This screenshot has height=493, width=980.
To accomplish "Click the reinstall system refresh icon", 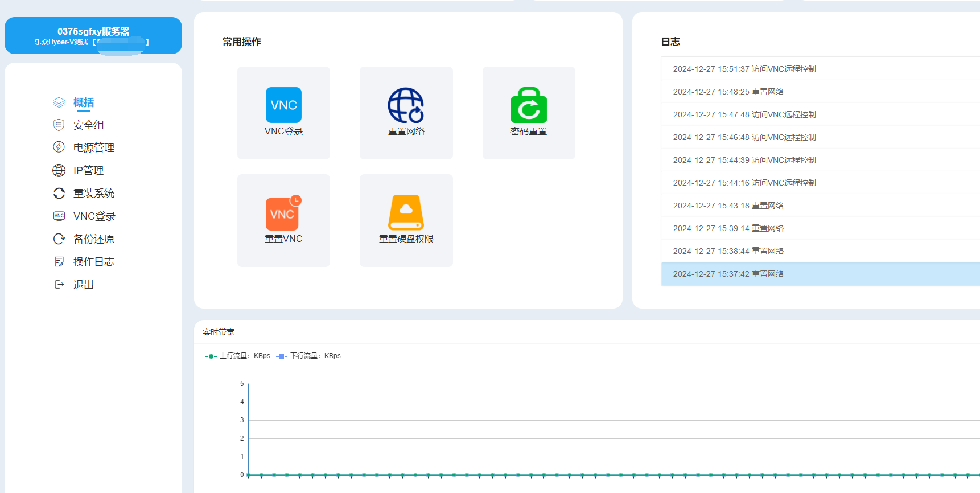I will pos(59,193).
